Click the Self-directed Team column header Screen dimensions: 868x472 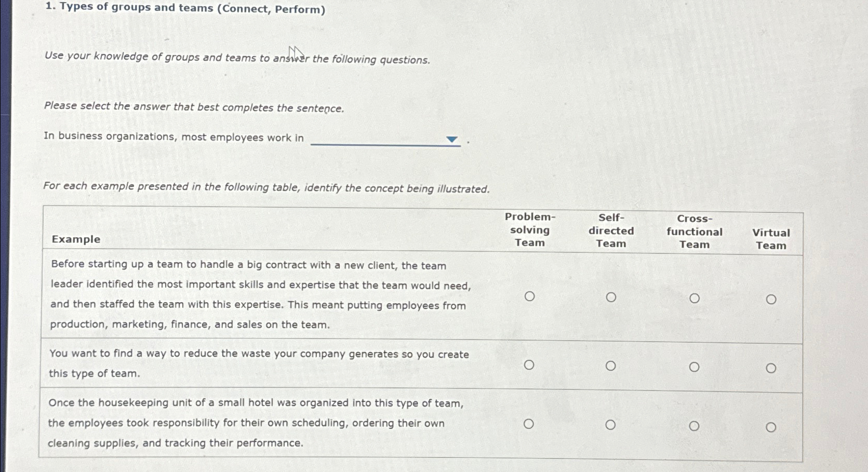click(x=611, y=231)
